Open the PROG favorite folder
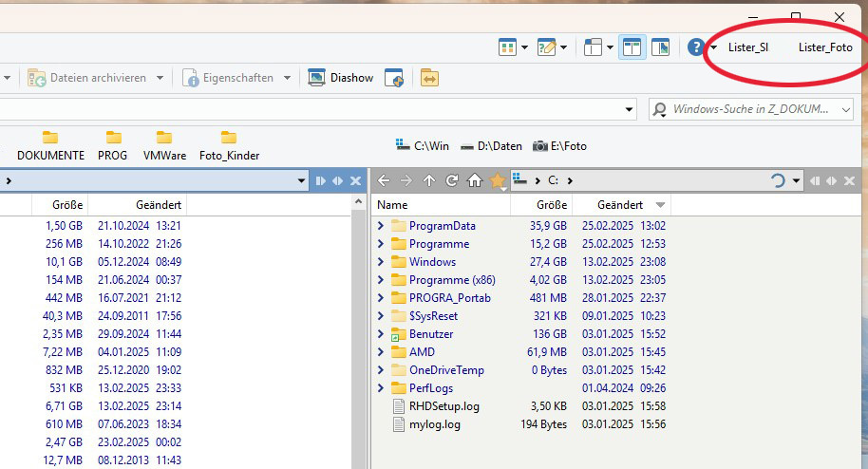 point(112,146)
